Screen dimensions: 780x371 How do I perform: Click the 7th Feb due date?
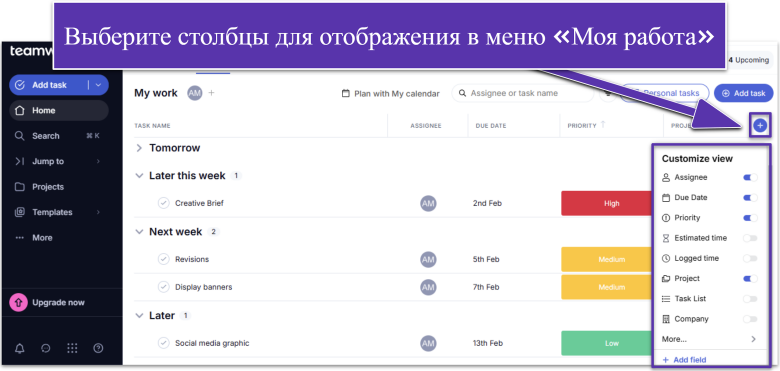(x=486, y=287)
